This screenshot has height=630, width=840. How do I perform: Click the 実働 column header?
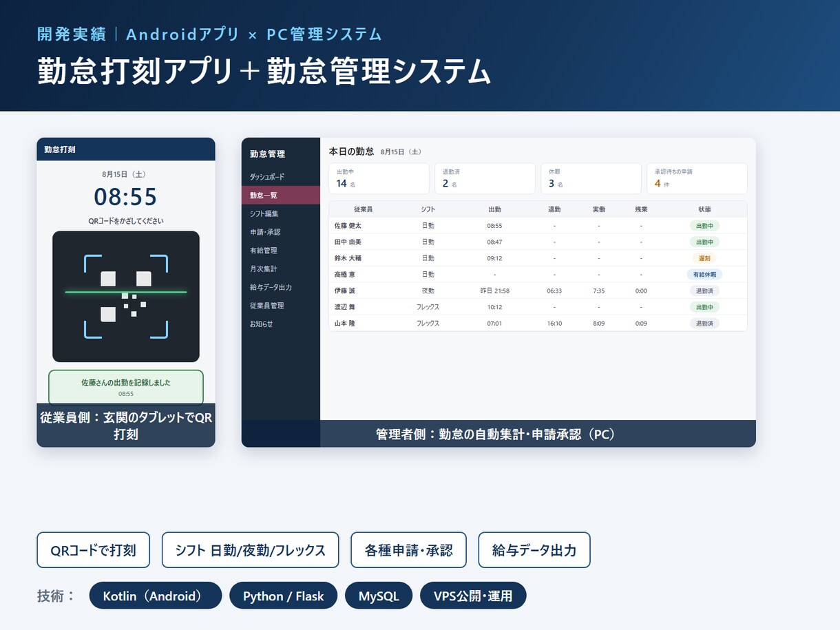click(x=599, y=209)
